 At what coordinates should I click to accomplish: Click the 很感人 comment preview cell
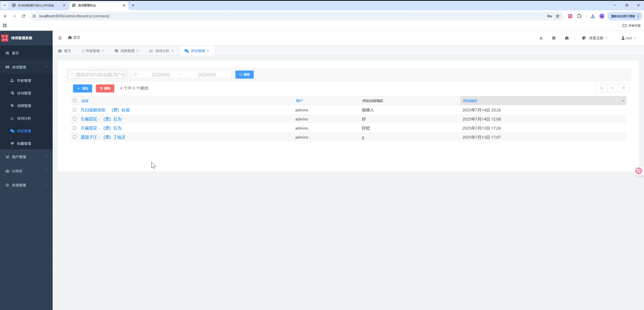point(368,110)
